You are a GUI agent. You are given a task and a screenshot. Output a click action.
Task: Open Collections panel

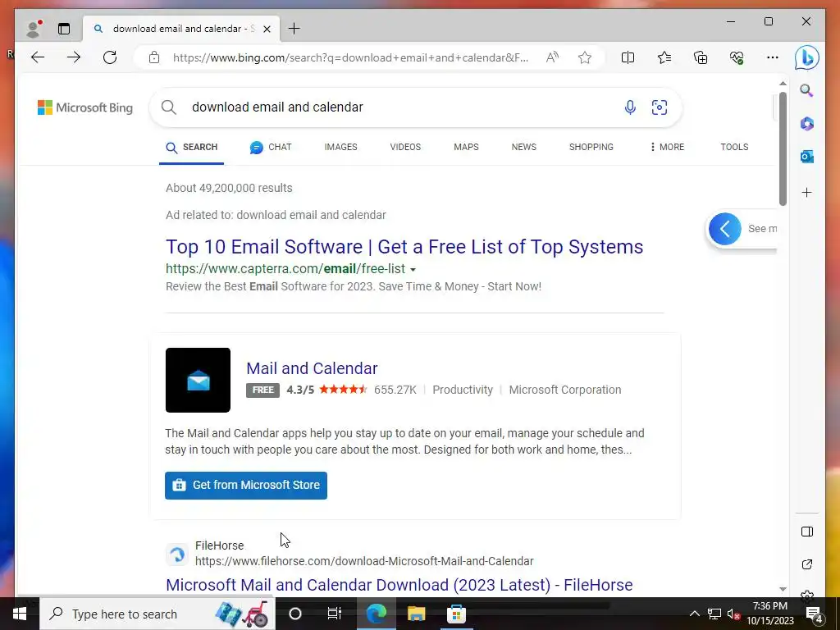pos(701,57)
